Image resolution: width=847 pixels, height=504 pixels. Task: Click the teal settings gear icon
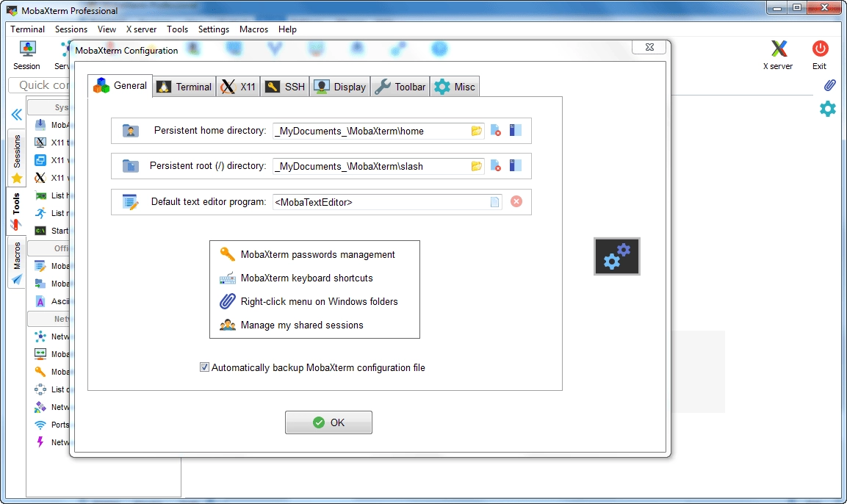pos(828,109)
